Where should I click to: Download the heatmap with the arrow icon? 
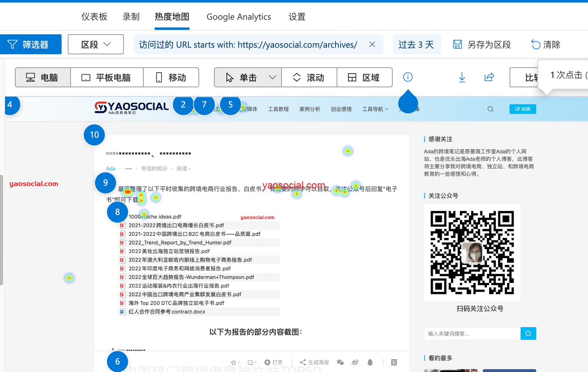462,77
